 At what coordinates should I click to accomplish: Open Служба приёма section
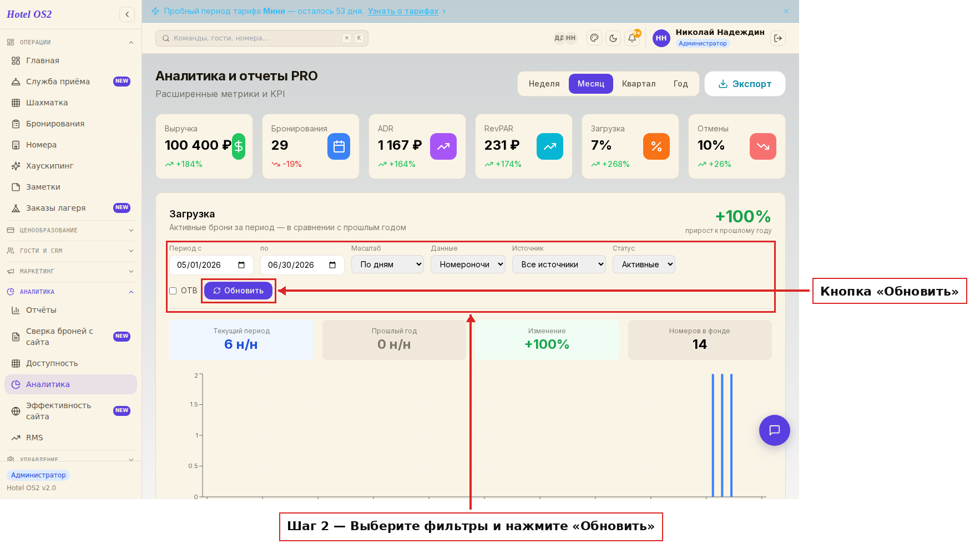(70, 82)
